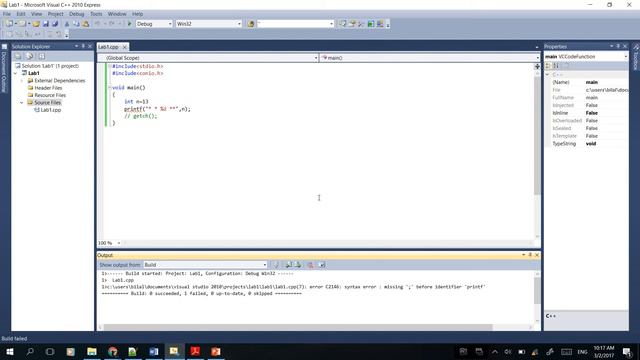The width and height of the screenshot is (640, 360).
Task: Open the Global Scope dropdown
Action: 316,58
